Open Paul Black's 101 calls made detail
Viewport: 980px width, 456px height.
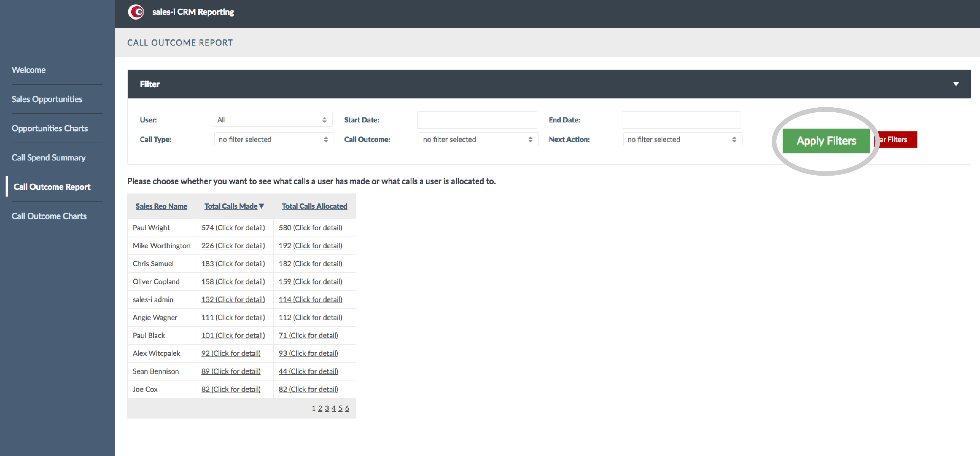pos(233,335)
